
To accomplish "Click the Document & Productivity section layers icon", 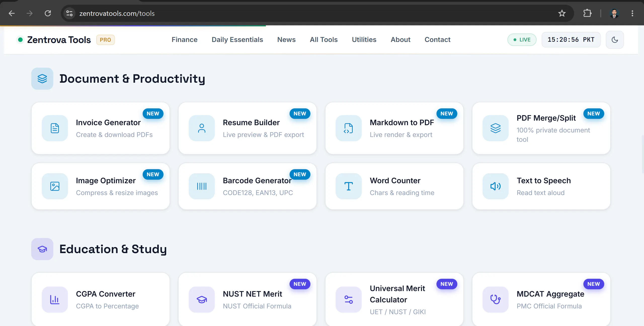I will (x=42, y=79).
